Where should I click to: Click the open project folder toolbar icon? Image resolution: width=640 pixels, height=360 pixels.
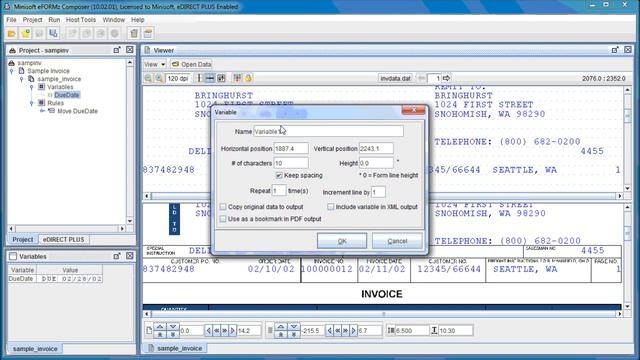click(12, 33)
